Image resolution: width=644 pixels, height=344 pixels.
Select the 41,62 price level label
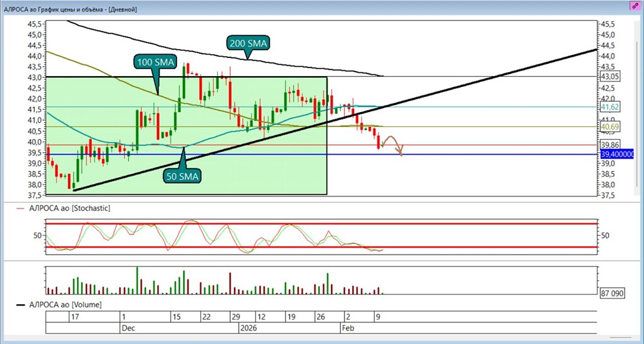pos(610,107)
